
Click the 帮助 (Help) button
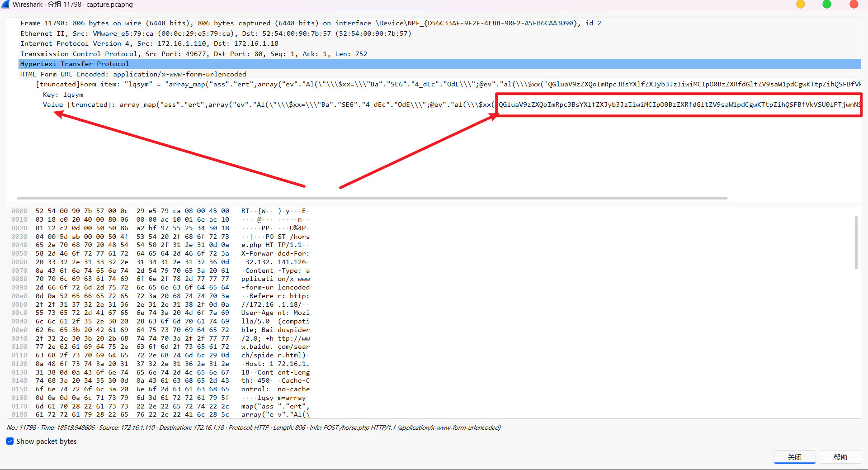pyautogui.click(x=840, y=457)
